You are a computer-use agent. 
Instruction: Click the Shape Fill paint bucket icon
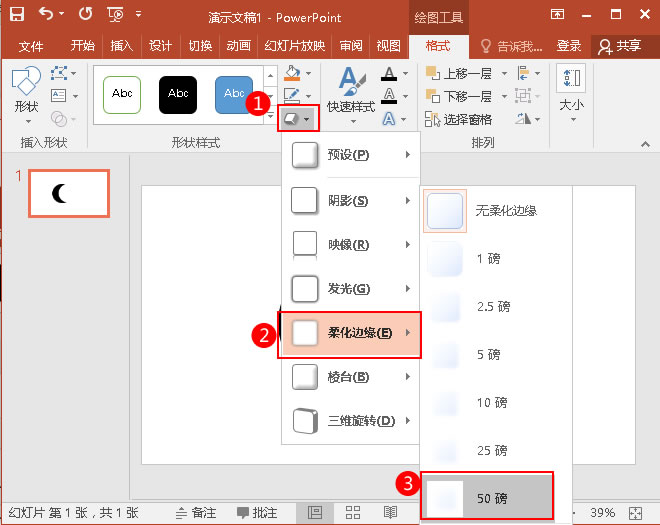pyautogui.click(x=292, y=73)
